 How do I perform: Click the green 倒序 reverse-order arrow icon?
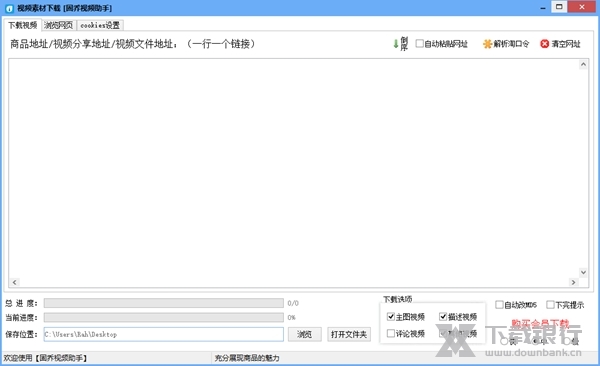pyautogui.click(x=396, y=44)
